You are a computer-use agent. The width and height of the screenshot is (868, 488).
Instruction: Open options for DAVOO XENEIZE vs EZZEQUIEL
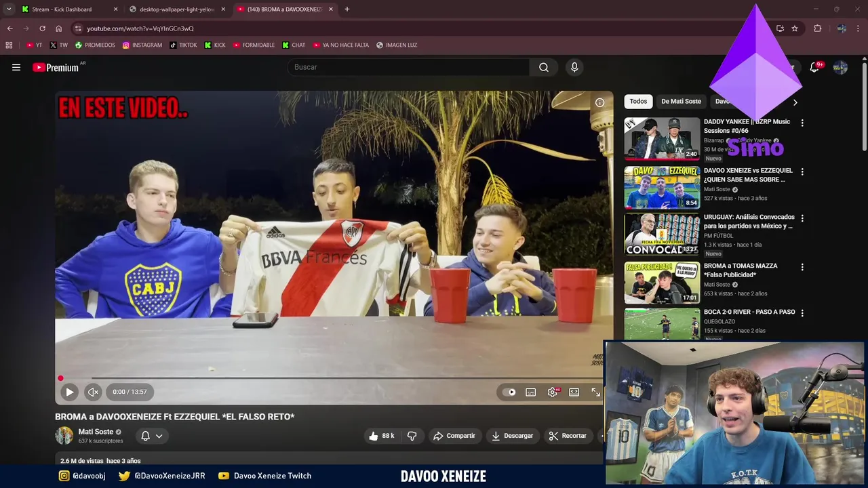pos(802,171)
